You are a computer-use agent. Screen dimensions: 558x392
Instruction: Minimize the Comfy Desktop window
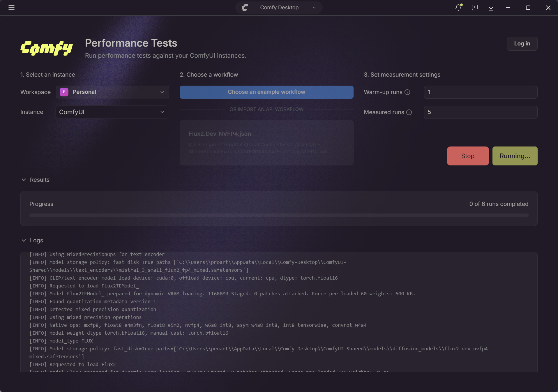pos(508,8)
